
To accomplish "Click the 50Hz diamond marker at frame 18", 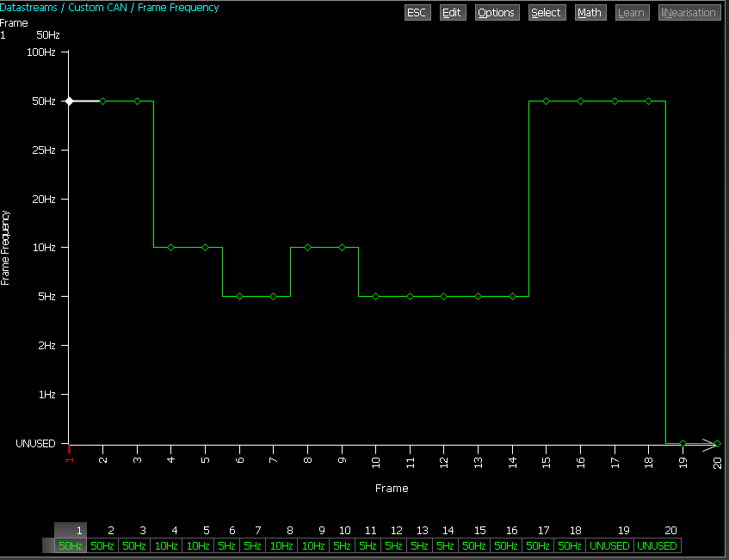I will (649, 101).
